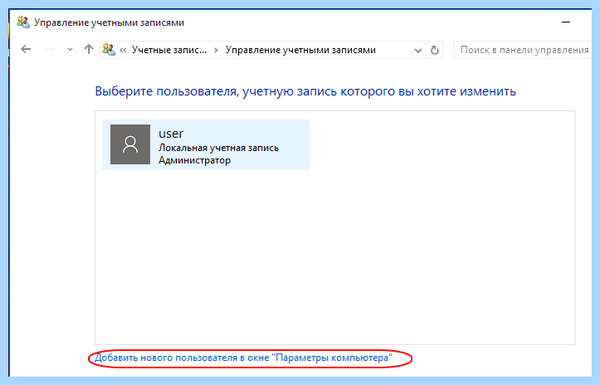Minimize the account management window
Image resolution: width=600 pixels, height=385 pixels.
(x=566, y=22)
